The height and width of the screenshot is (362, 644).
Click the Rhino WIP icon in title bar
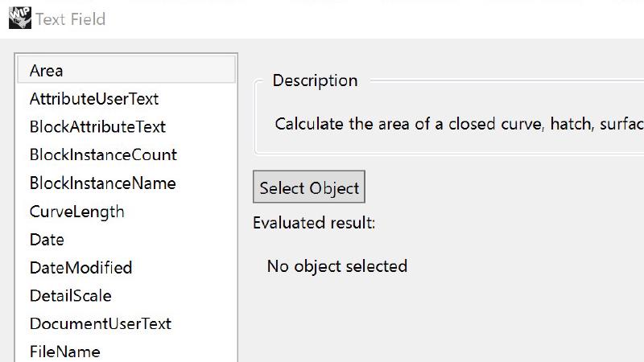coord(20,18)
